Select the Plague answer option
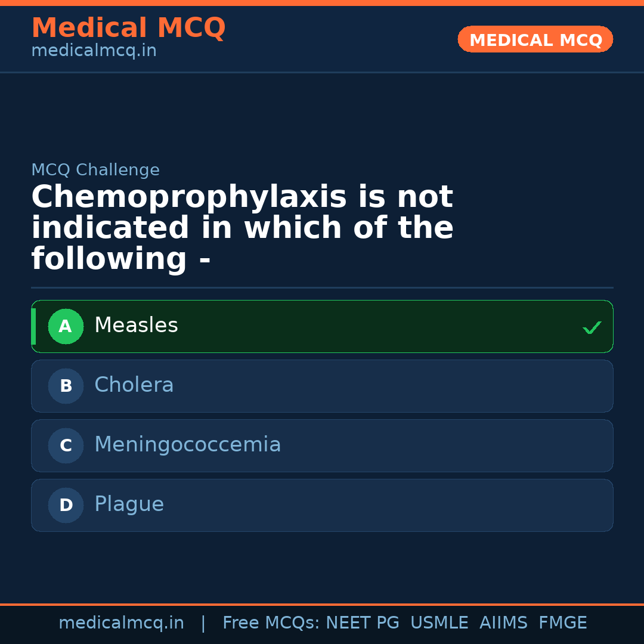644x644 pixels. pyautogui.click(x=322, y=505)
